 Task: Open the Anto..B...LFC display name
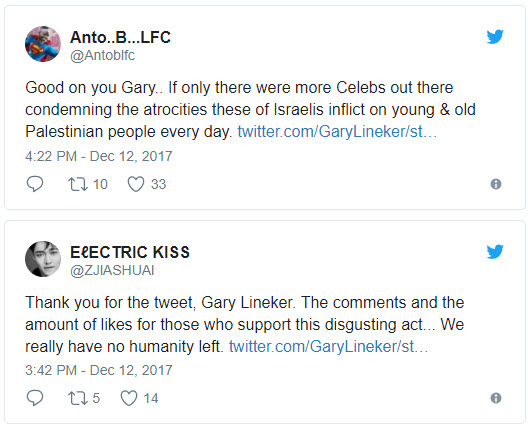point(120,37)
